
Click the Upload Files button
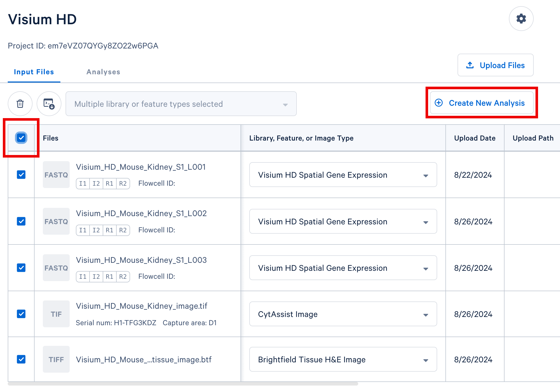[495, 65]
